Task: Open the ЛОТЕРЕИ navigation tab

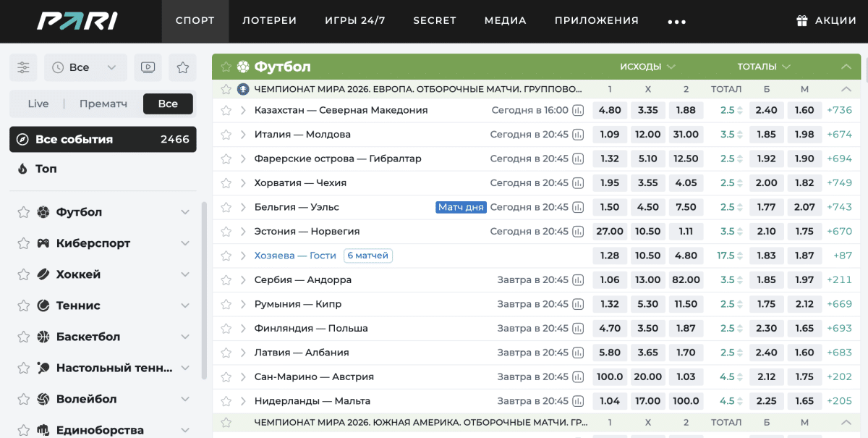Action: (x=270, y=21)
